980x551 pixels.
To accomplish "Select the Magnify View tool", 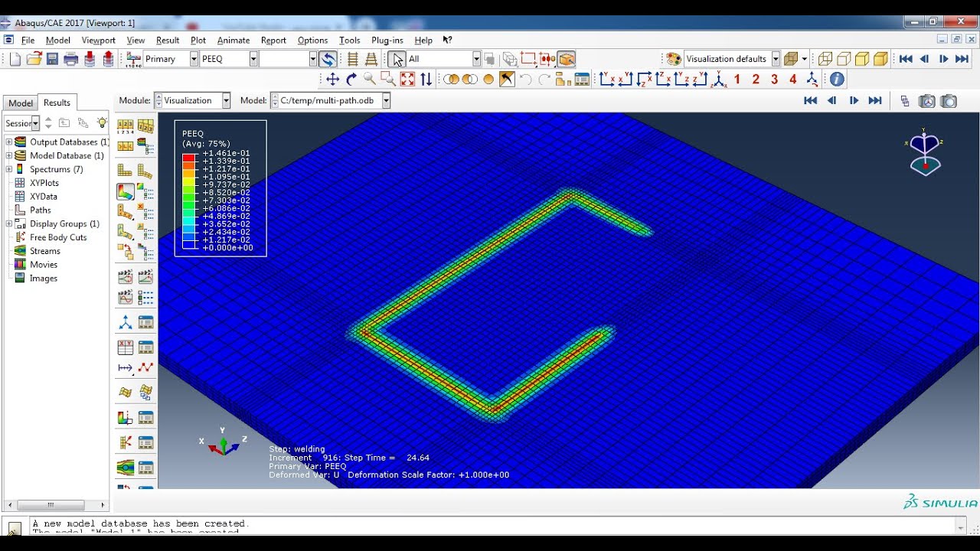I will pos(370,79).
